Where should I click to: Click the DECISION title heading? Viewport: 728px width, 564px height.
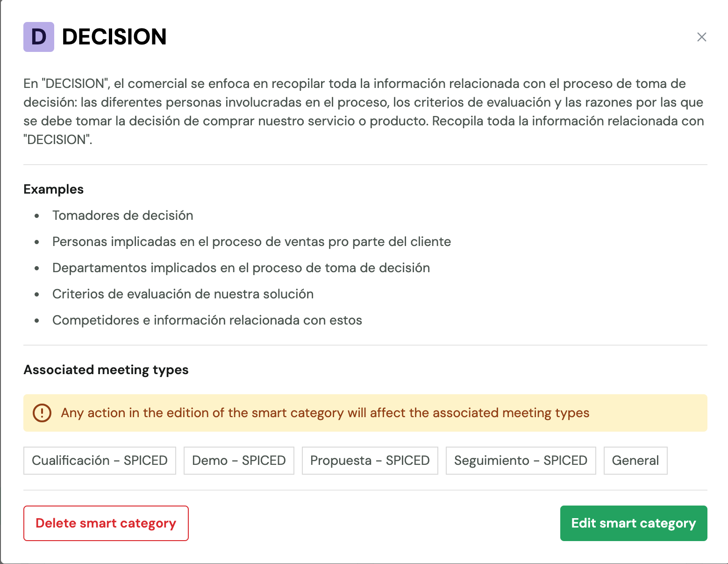coord(114,37)
